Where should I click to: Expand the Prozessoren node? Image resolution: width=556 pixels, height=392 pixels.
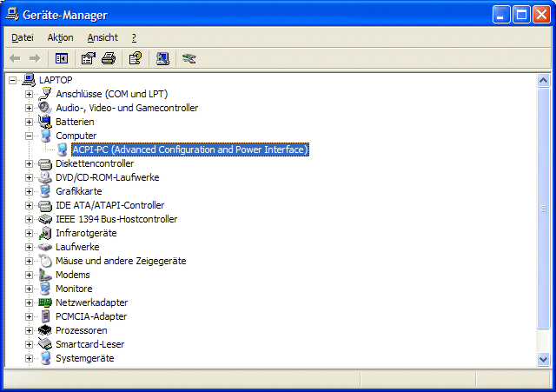click(x=29, y=330)
